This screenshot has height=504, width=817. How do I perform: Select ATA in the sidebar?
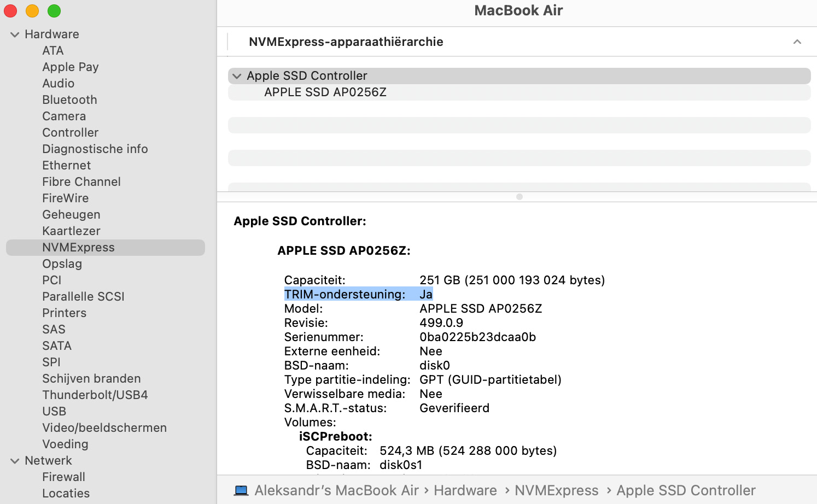(x=53, y=50)
